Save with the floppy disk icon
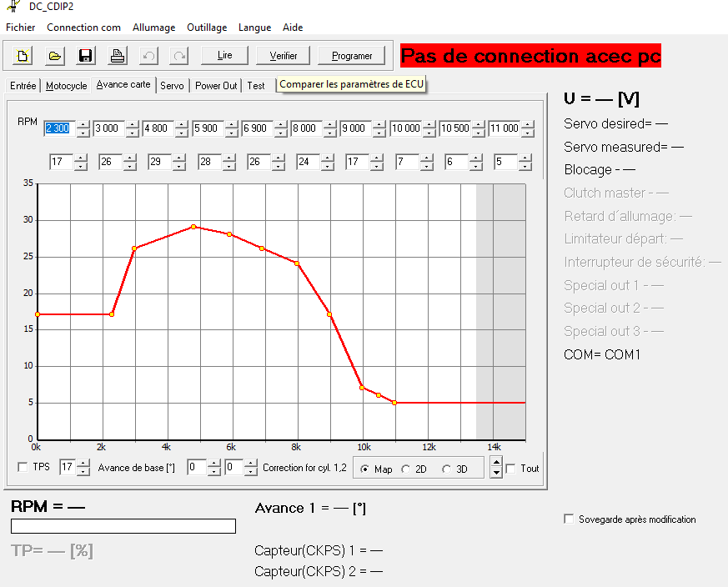This screenshot has height=587, width=728. tap(86, 56)
